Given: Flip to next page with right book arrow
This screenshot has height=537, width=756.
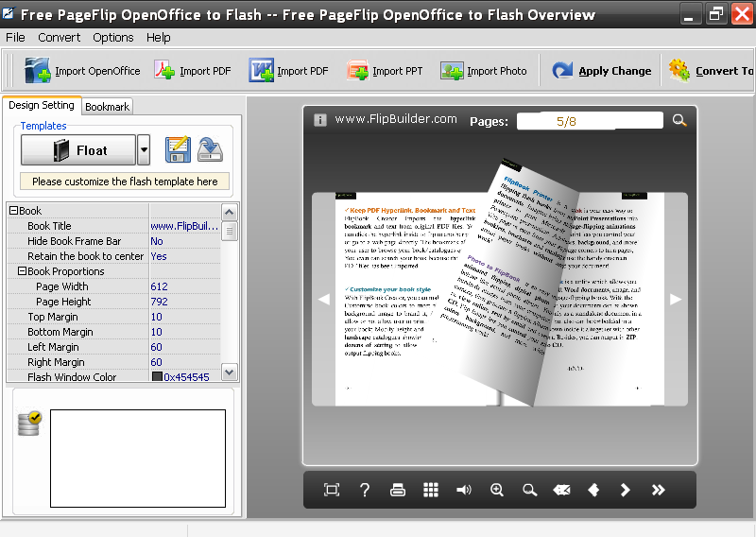Looking at the screenshot, I should 676,299.
